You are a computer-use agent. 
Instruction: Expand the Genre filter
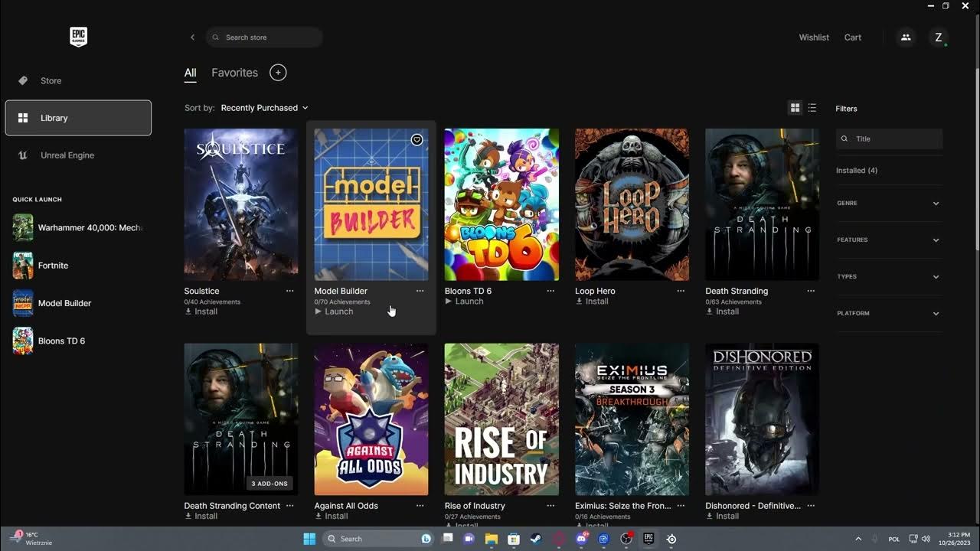[x=889, y=204]
